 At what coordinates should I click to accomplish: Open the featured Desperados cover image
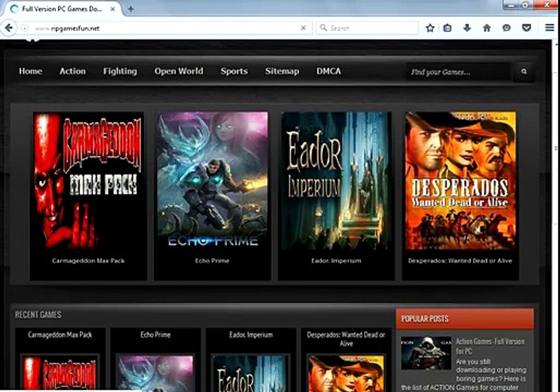(x=460, y=180)
